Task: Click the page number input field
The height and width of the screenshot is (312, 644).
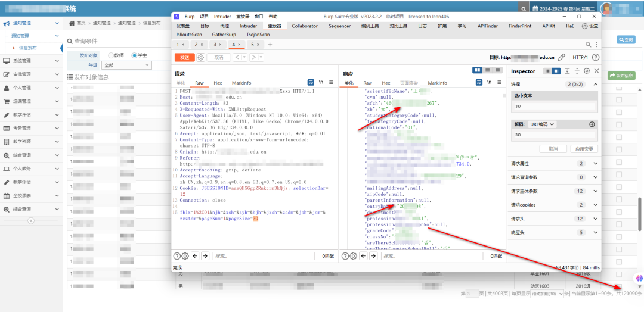Action: [473, 294]
